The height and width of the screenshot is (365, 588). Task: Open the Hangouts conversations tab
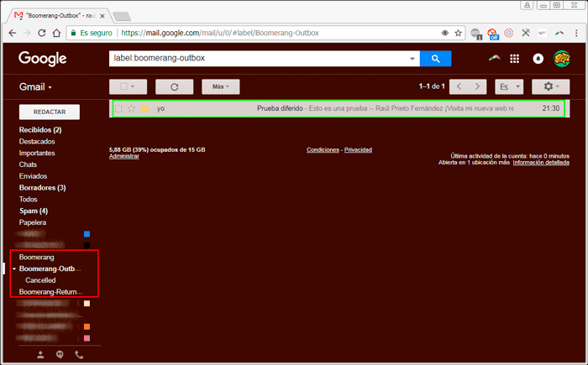pos(60,355)
